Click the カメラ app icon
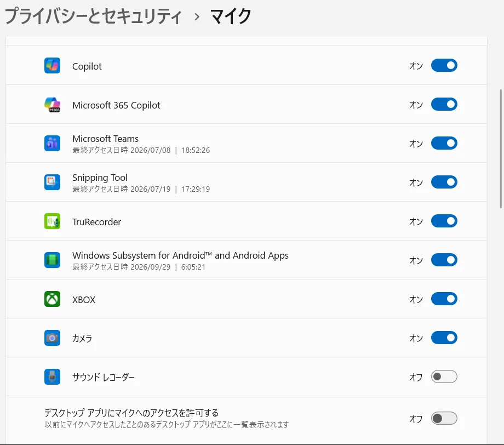Viewport: 504px width, 445px height. tap(52, 338)
